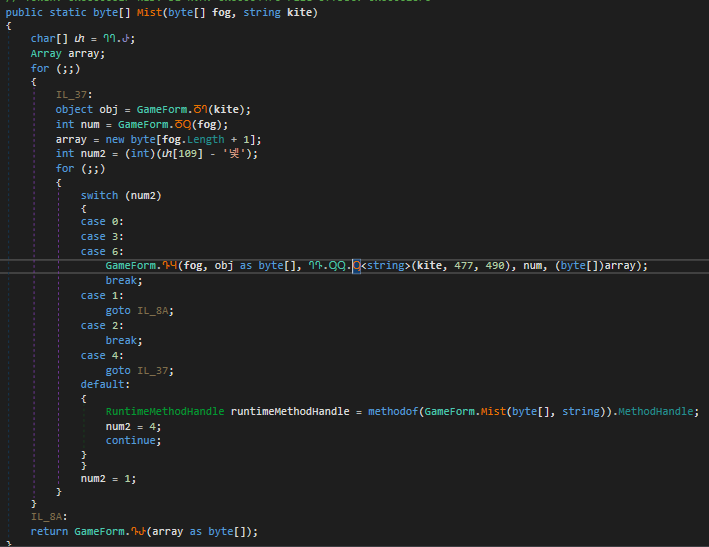Click GameForm in the return statement
The image size is (709, 547).
pyautogui.click(x=99, y=531)
